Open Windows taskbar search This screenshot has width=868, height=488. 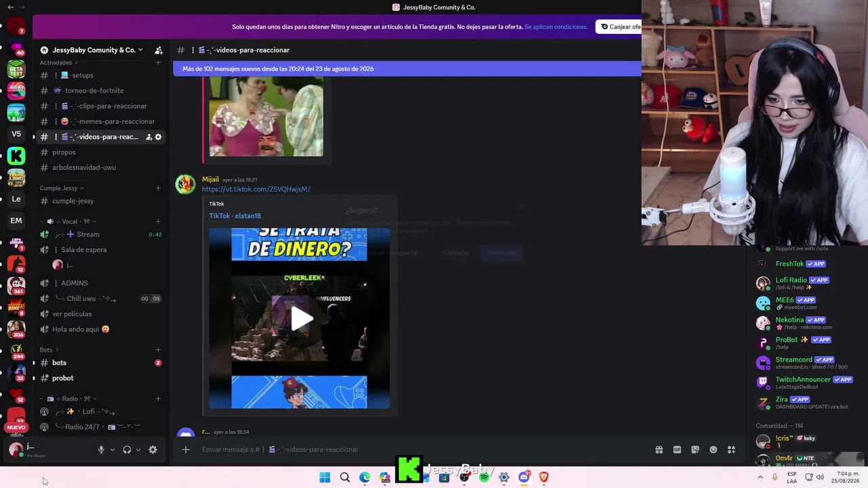(344, 477)
